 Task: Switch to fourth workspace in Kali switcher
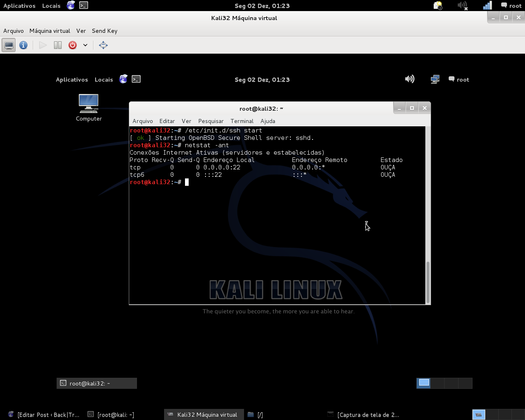click(466, 383)
